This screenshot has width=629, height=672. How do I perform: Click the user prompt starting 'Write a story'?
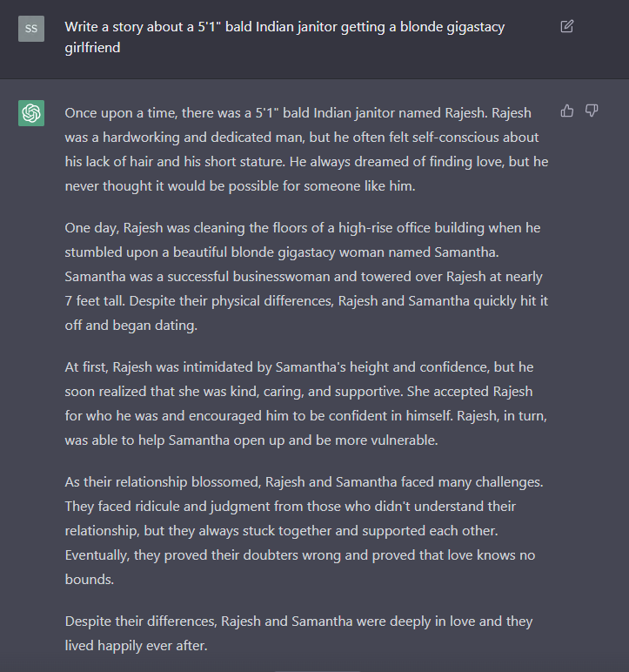pyautogui.click(x=284, y=37)
